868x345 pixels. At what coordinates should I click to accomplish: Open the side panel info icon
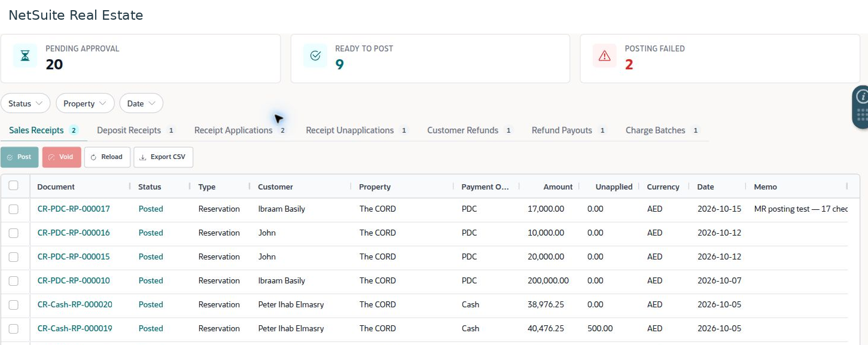(862, 96)
